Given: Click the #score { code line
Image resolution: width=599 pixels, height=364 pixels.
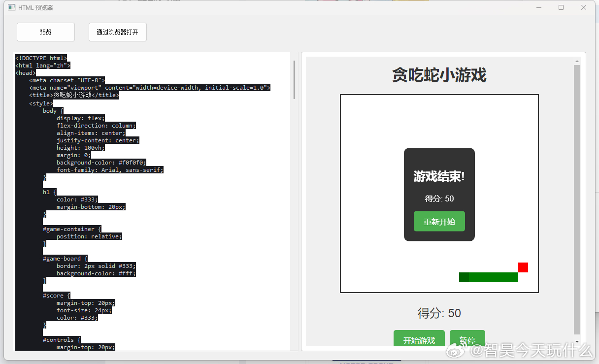Looking at the screenshot, I should pyautogui.click(x=57, y=296).
